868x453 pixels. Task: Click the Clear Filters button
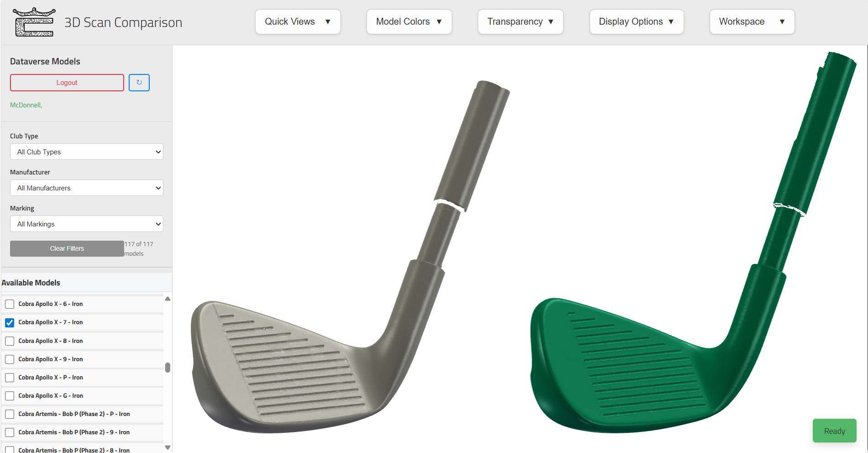pos(67,248)
